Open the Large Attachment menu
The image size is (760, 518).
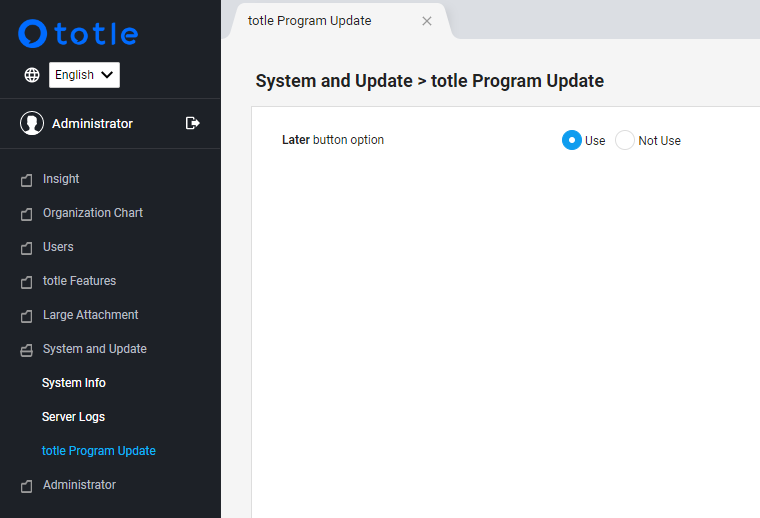pyautogui.click(x=91, y=315)
